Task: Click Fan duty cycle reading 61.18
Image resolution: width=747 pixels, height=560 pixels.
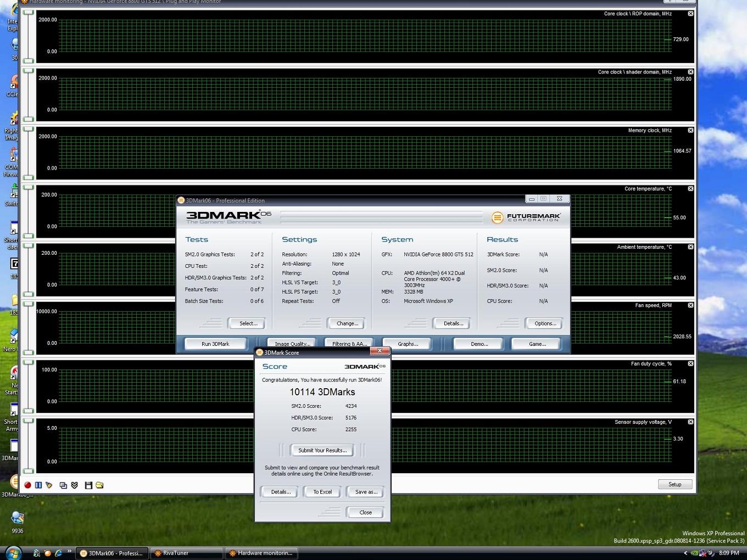Action: click(x=679, y=382)
